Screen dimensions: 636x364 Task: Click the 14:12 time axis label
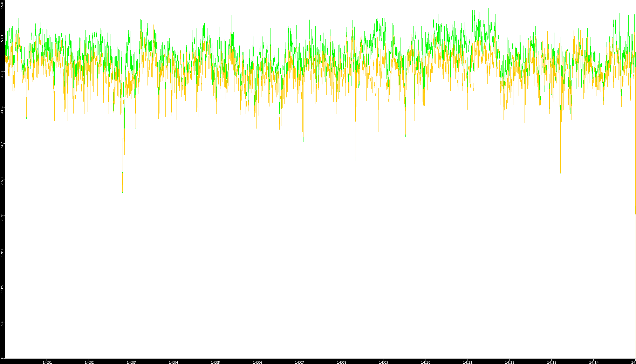coord(510,362)
